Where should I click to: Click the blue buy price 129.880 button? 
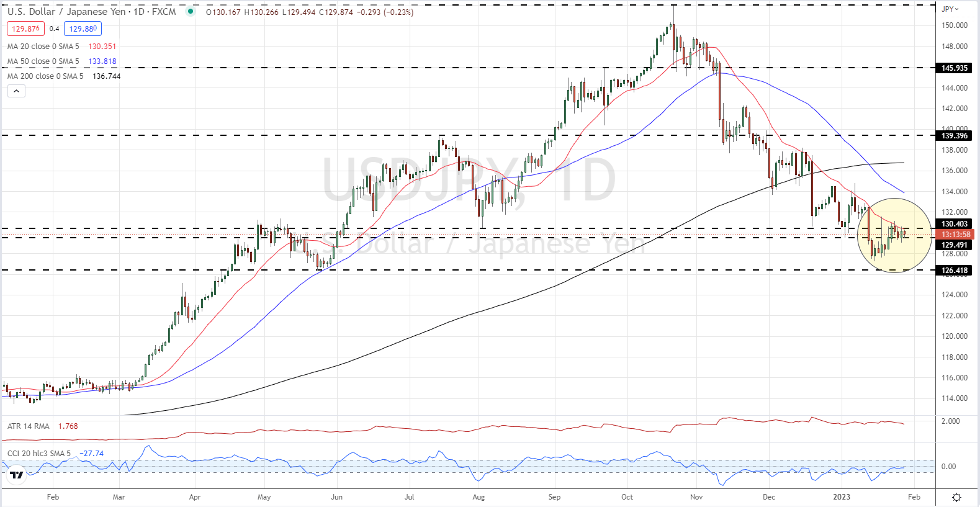[83, 29]
